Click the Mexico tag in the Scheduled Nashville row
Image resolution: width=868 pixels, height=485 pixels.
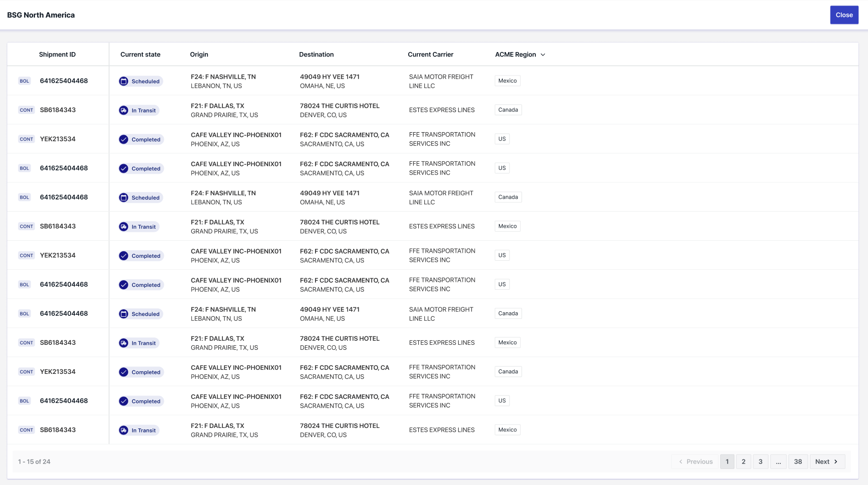(x=507, y=81)
